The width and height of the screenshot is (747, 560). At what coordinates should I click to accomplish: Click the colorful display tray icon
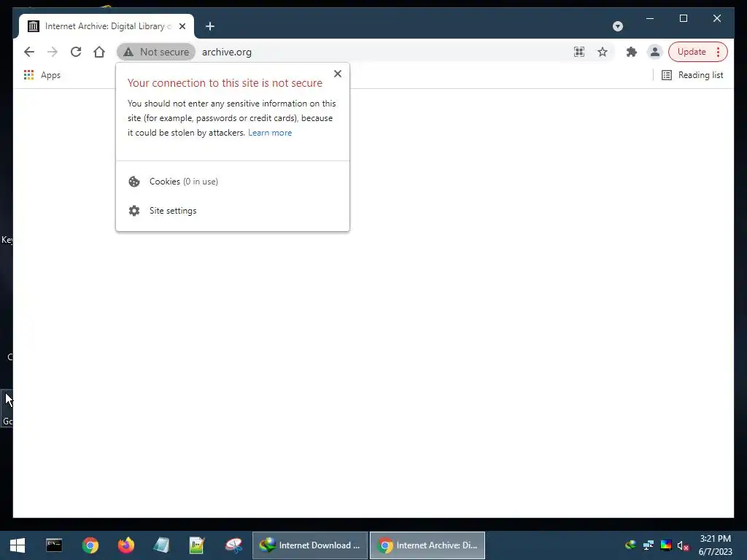coord(666,545)
